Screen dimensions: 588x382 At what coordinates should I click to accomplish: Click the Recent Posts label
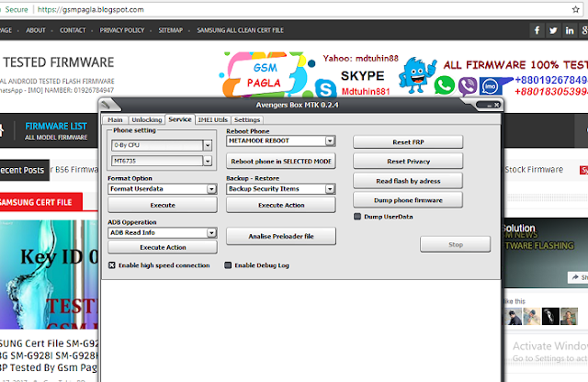pyautogui.click(x=23, y=170)
